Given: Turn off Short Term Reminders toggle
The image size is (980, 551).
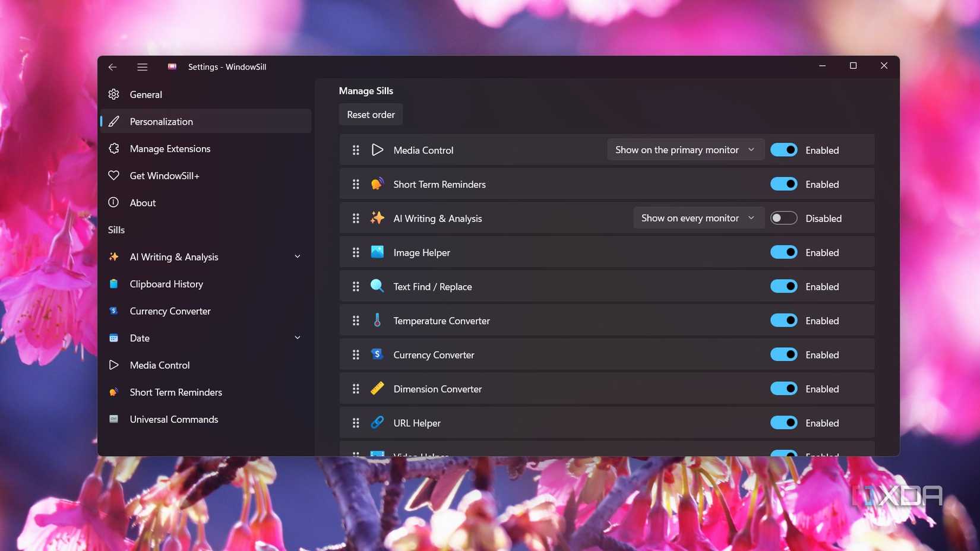Looking at the screenshot, I should pos(783,184).
